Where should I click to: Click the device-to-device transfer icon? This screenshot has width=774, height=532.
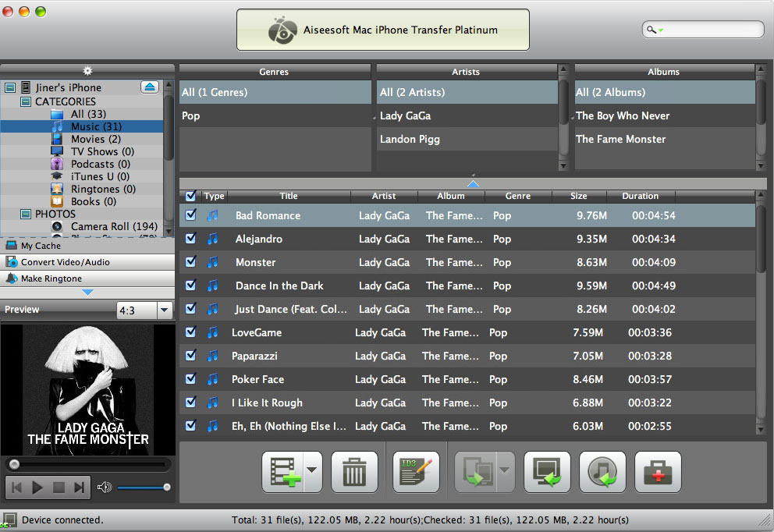[x=476, y=472]
